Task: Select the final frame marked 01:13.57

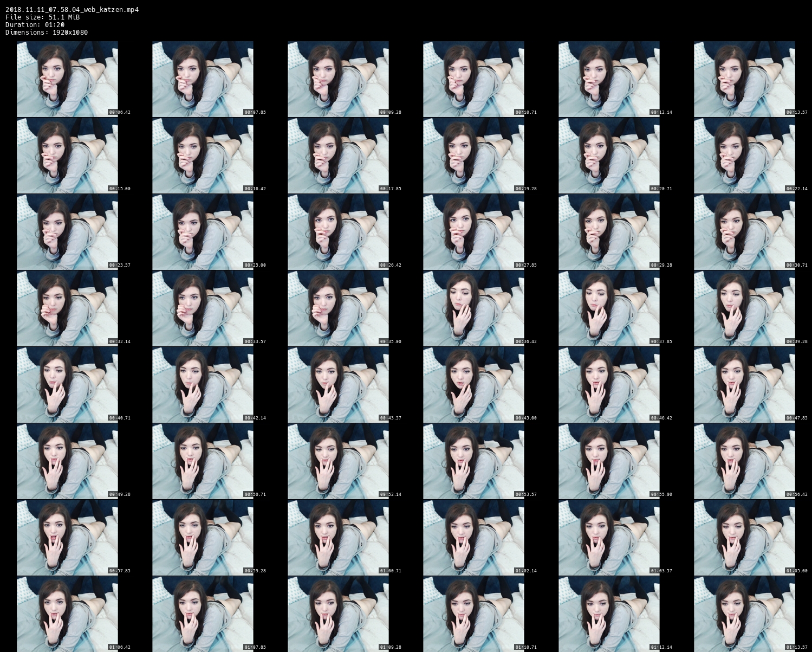Action: (x=745, y=614)
